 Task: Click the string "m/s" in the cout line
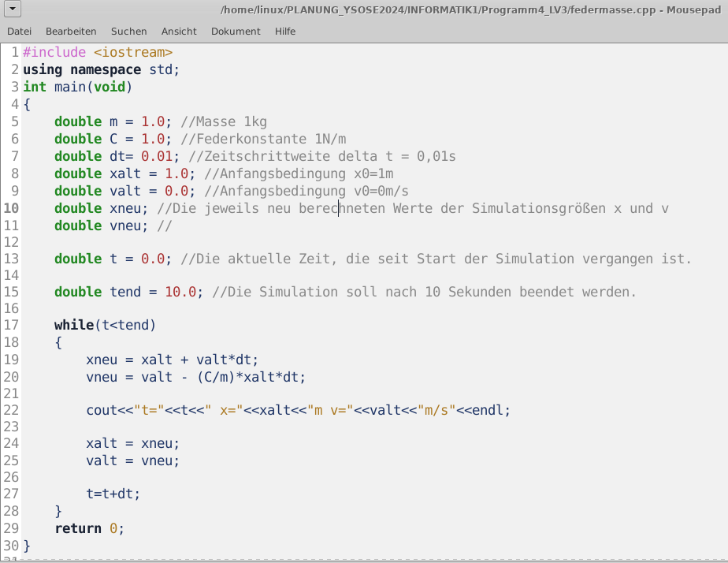[x=436, y=410]
